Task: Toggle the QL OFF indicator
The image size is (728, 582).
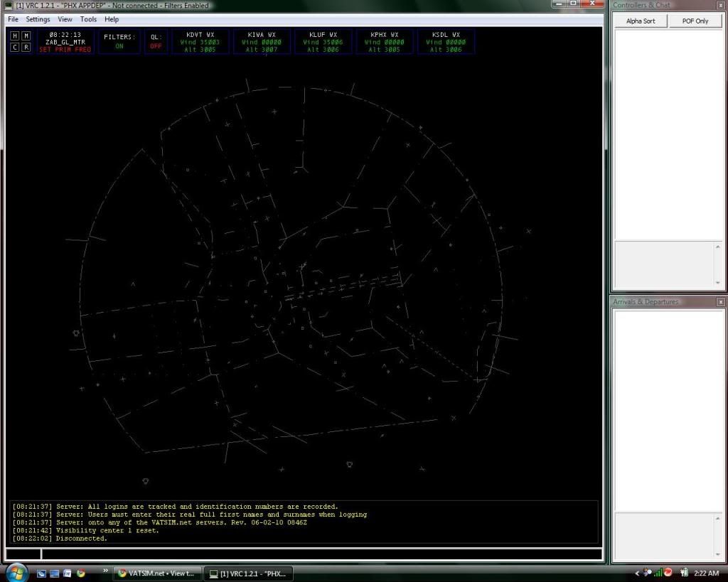Action: [x=156, y=41]
